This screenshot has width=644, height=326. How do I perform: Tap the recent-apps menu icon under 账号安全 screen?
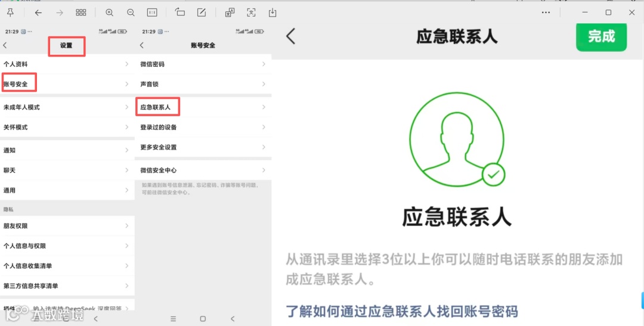[x=174, y=319]
